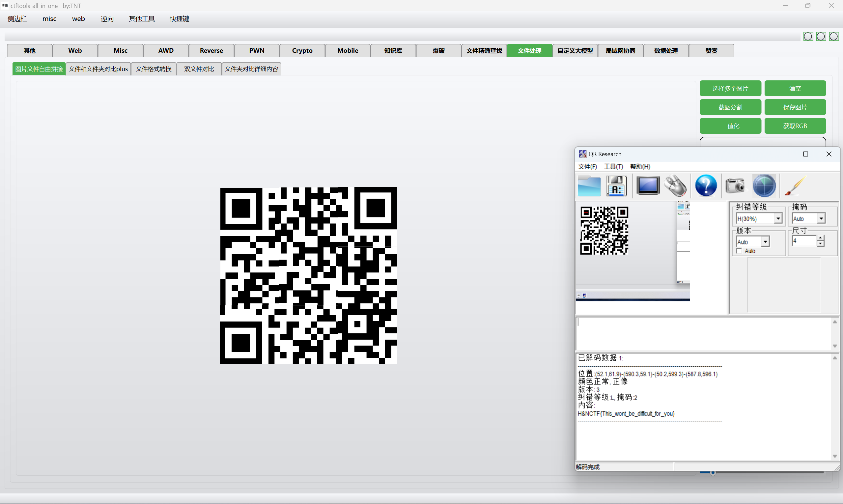The image size is (843, 504).
Task: Expand the 掩码 Auto dropdown
Action: click(821, 219)
